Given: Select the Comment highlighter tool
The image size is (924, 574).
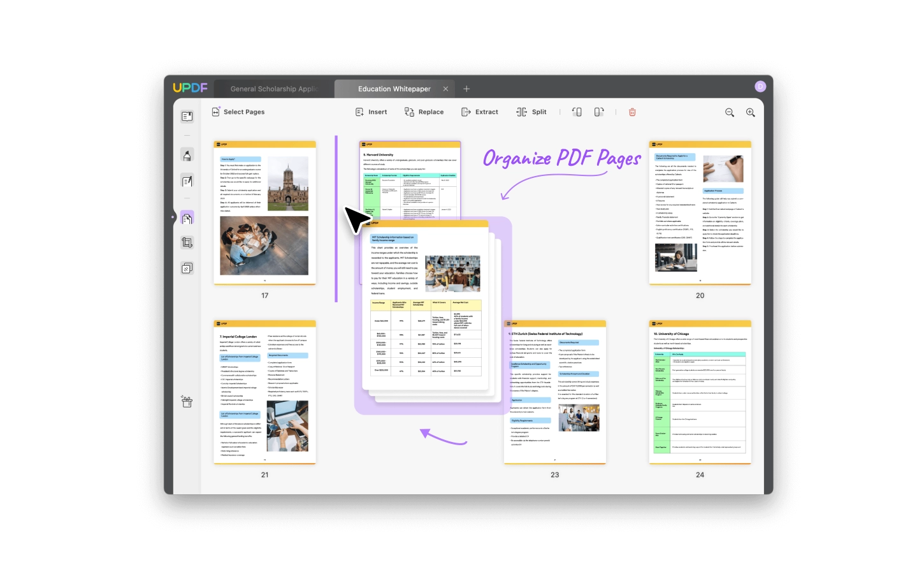Looking at the screenshot, I should [187, 155].
